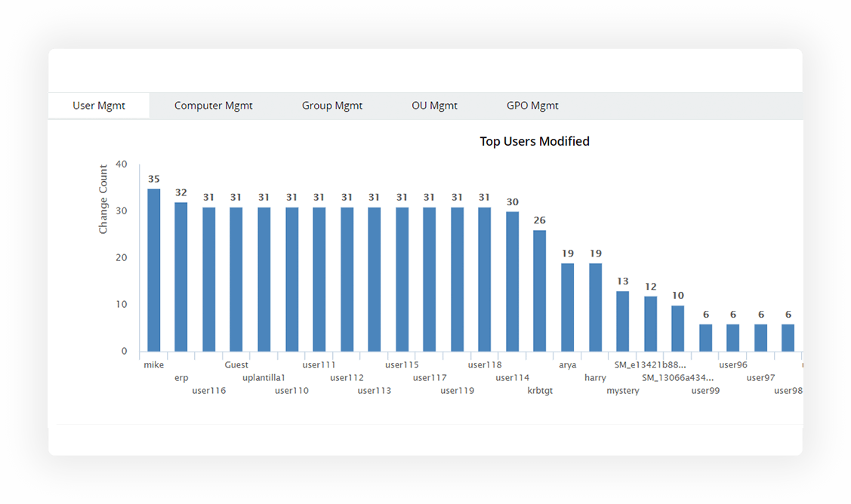Select the krbtgt bar with 26 changes
The height and width of the screenshot is (504, 851).
539,290
